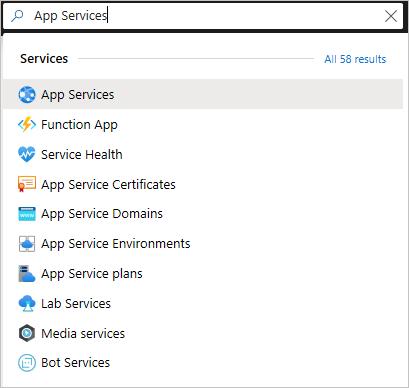The image size is (409, 388).
Task: Select Lab Services label
Action: click(76, 303)
